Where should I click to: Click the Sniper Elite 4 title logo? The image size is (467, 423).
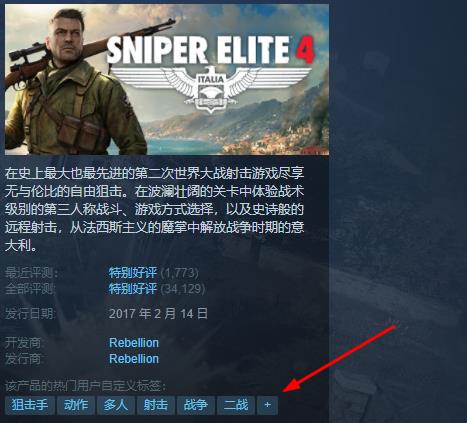pyautogui.click(x=211, y=50)
